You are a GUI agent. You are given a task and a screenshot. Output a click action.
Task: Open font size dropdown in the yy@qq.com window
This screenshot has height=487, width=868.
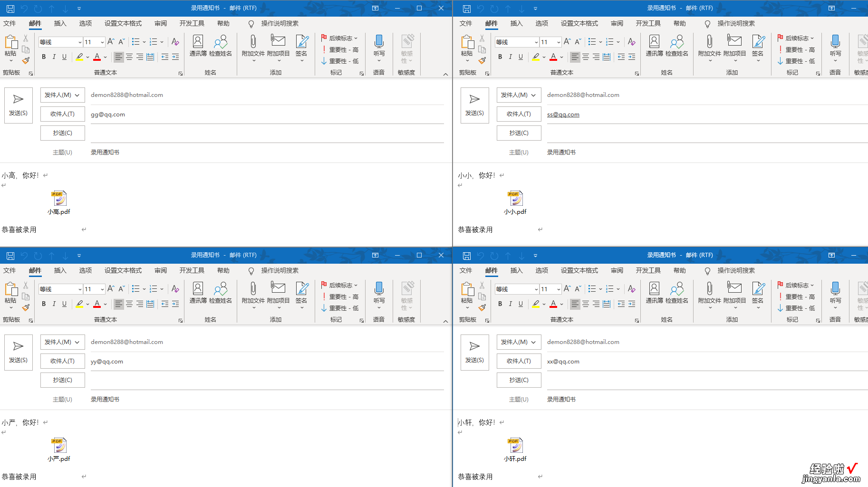pyautogui.click(x=102, y=289)
